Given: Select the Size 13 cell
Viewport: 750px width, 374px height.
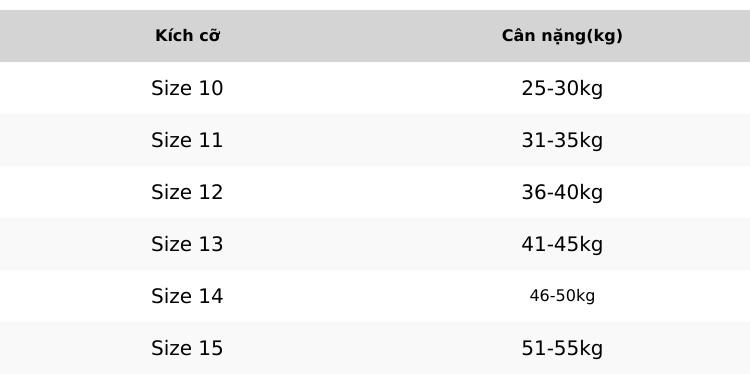Looking at the screenshot, I should pyautogui.click(x=187, y=244).
